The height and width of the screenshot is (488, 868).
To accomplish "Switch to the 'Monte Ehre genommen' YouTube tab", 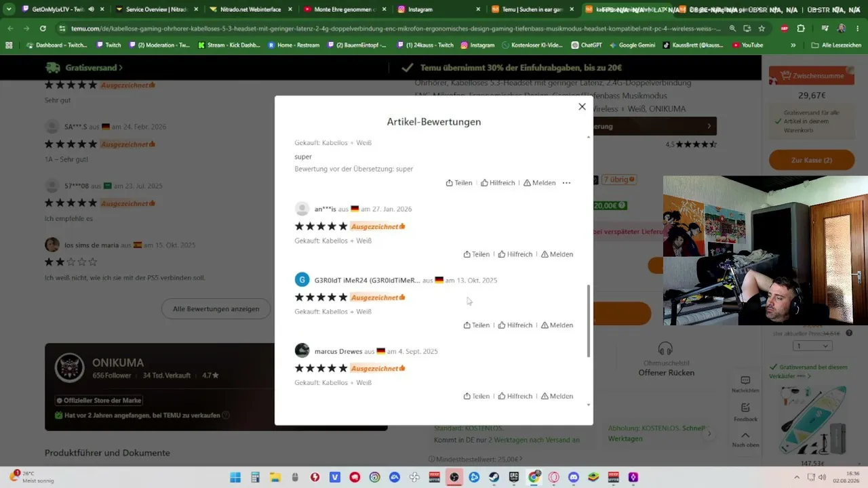I will point(343,9).
